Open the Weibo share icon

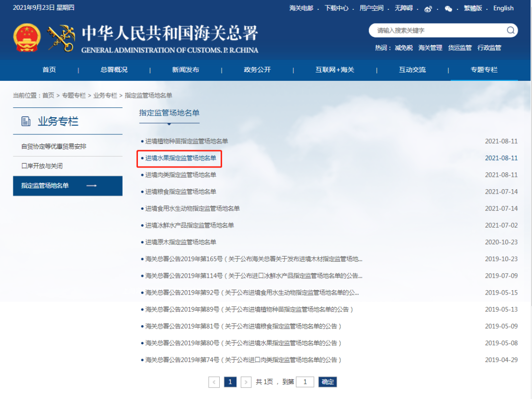click(x=428, y=8)
